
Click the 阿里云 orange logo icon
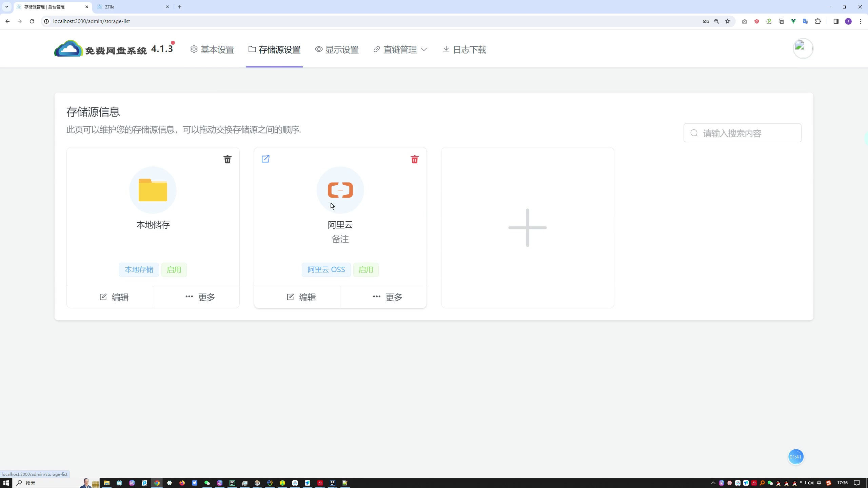pos(340,190)
